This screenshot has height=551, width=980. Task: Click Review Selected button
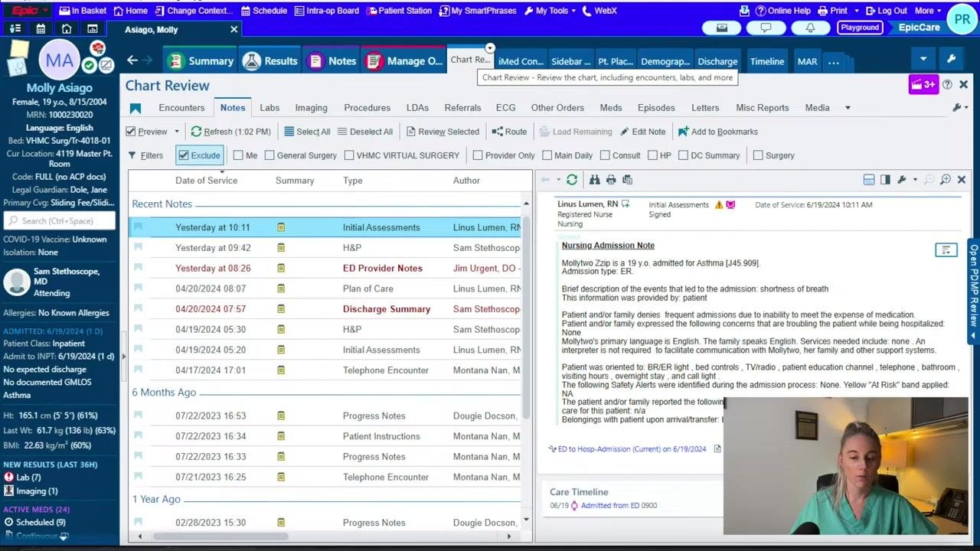pos(443,132)
